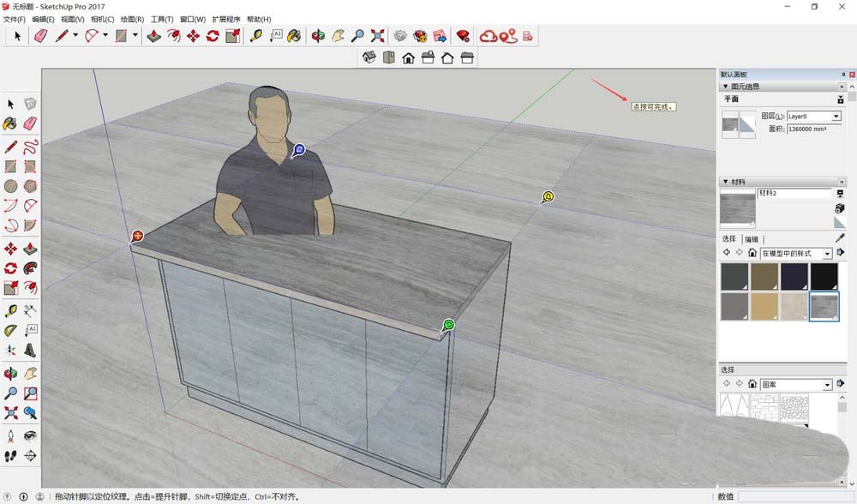Pick the Paint Bucket tool in left toolbar
Viewport: 857px width, 504px height.
coord(10,123)
